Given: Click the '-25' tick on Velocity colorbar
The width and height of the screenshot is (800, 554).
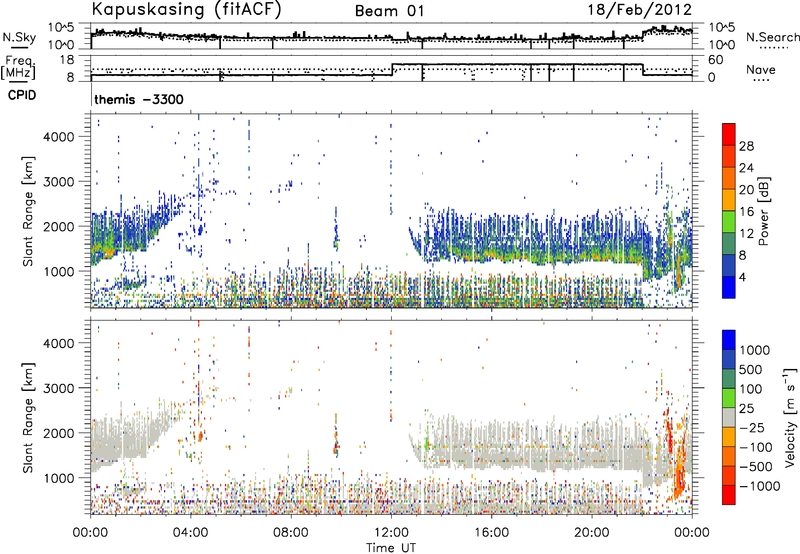Looking at the screenshot, I should [x=753, y=427].
